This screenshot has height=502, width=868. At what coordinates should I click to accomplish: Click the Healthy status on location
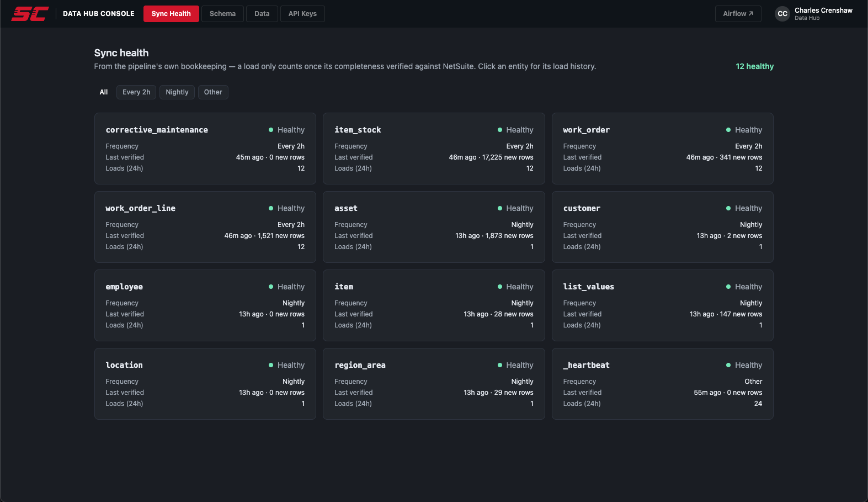tap(286, 365)
